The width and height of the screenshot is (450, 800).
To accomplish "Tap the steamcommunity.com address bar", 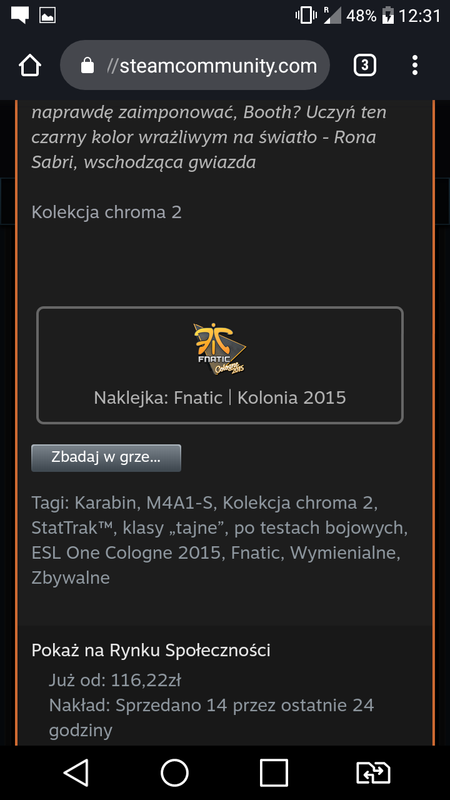I will (195, 65).
